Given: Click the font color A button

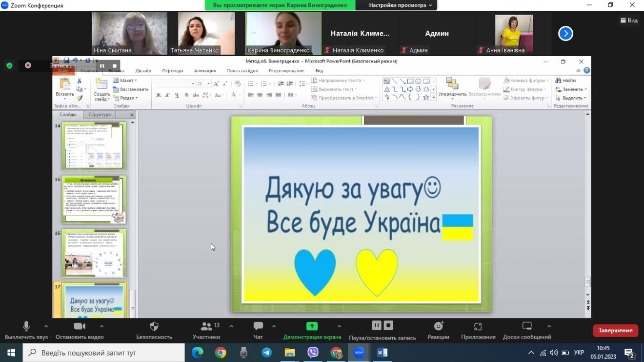Looking at the screenshot, I should (x=234, y=95).
